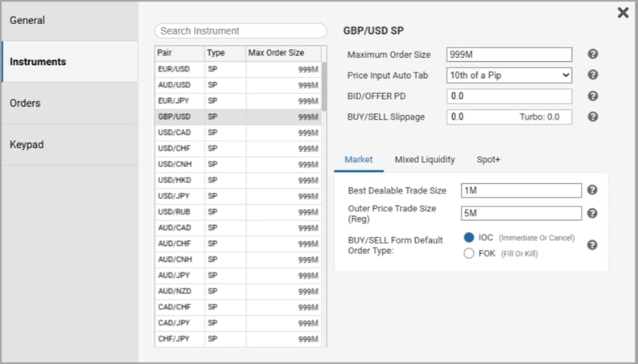This screenshot has width=638, height=364.
Task: Click help icon for Outer Price Trade Size
Action: tap(593, 214)
